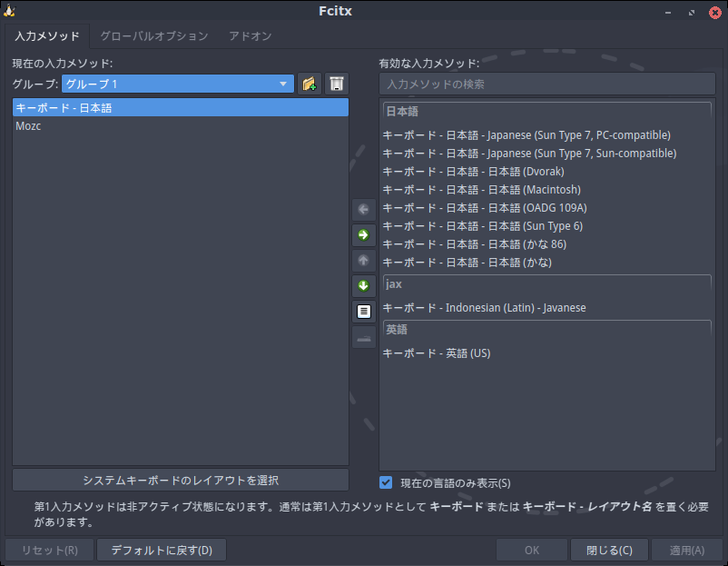Click the 日本語 group header
Image resolution: width=728 pixels, height=566 pixels.
pyautogui.click(x=547, y=112)
